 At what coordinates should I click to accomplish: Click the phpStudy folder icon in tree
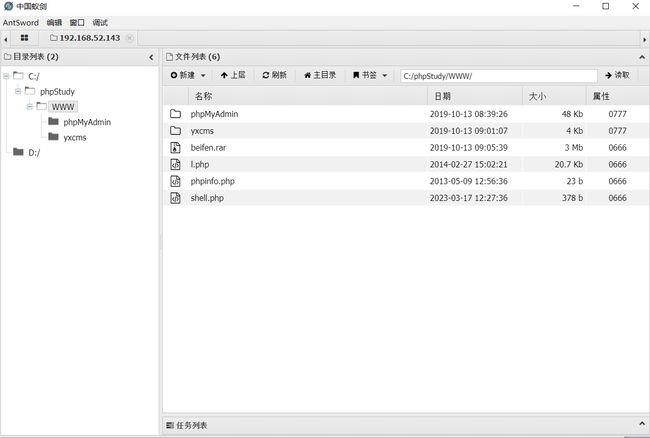coord(30,91)
